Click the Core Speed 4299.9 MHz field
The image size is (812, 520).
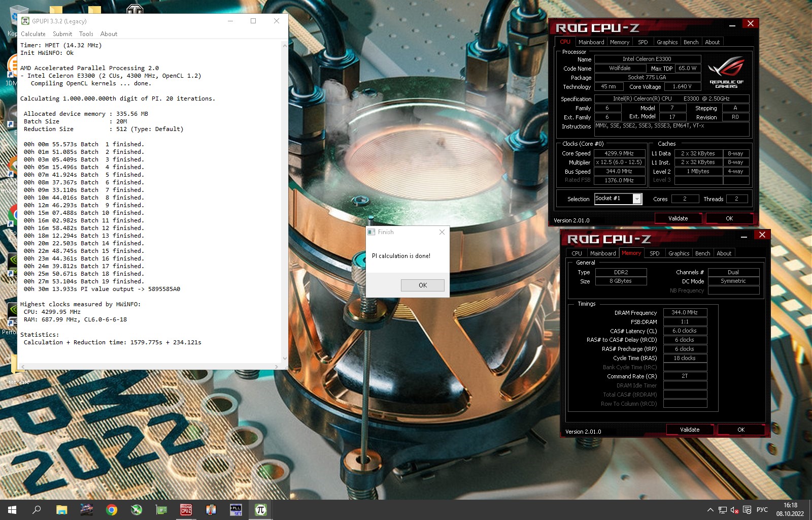pos(619,153)
